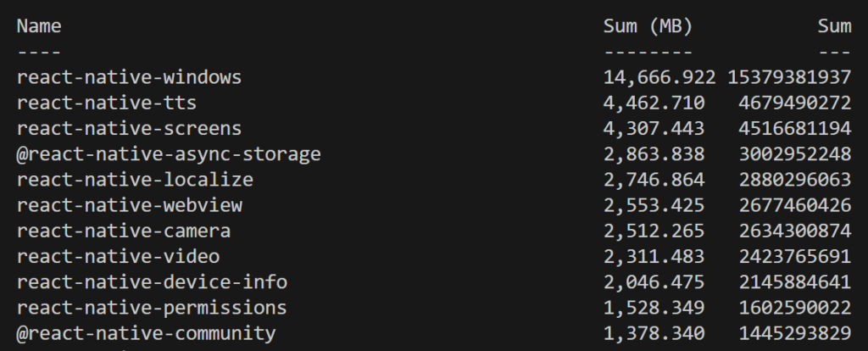The width and height of the screenshot is (868, 351).
Task: Select @react-native-async-storage text
Action: tap(169, 154)
